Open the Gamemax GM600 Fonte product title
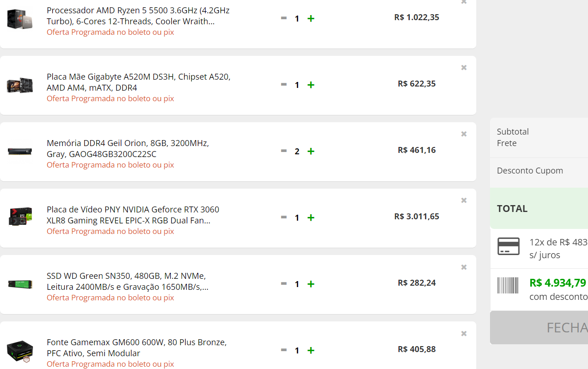 coord(136,348)
